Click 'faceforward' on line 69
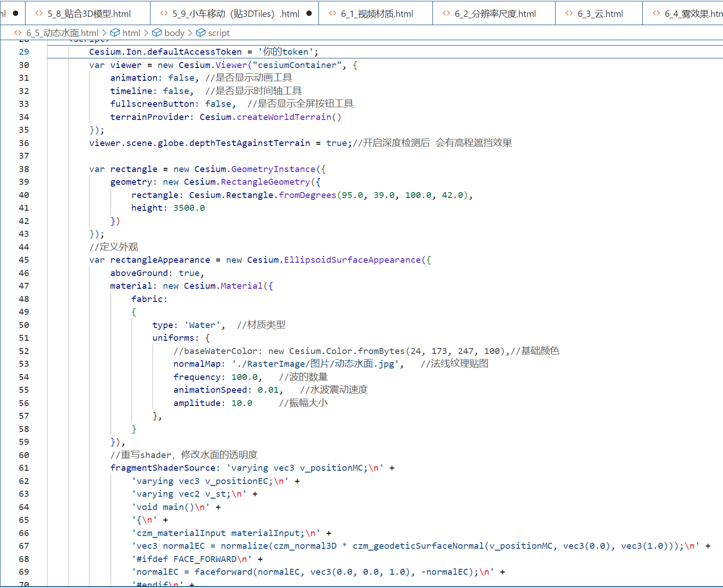 point(223,572)
